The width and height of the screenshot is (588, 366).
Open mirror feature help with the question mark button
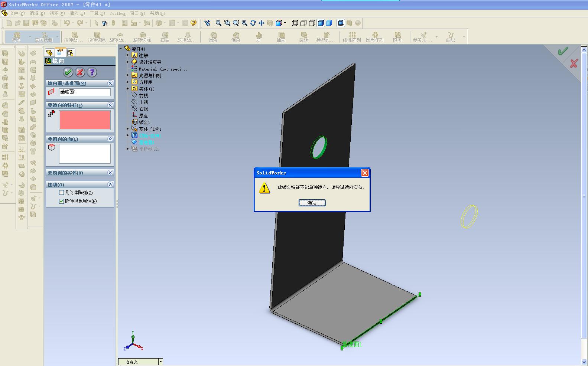92,72
